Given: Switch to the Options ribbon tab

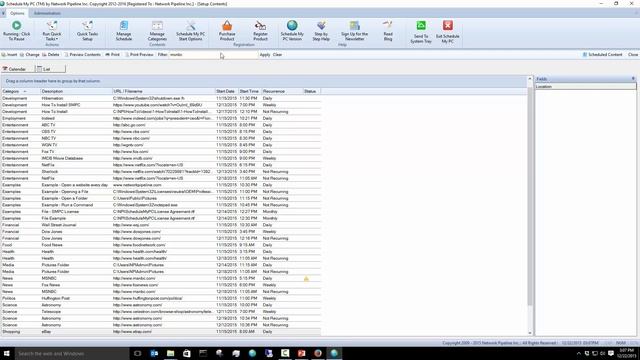Looking at the screenshot, I should tap(17, 13).
